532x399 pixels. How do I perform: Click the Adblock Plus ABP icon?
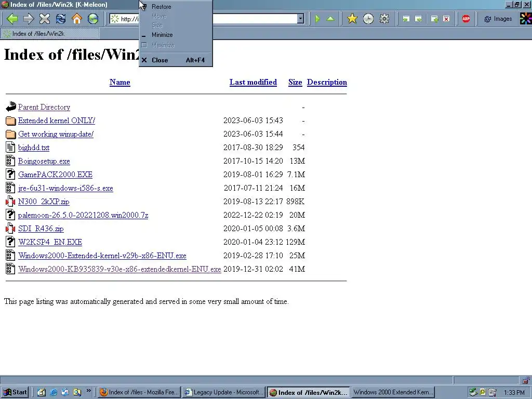(x=466, y=19)
